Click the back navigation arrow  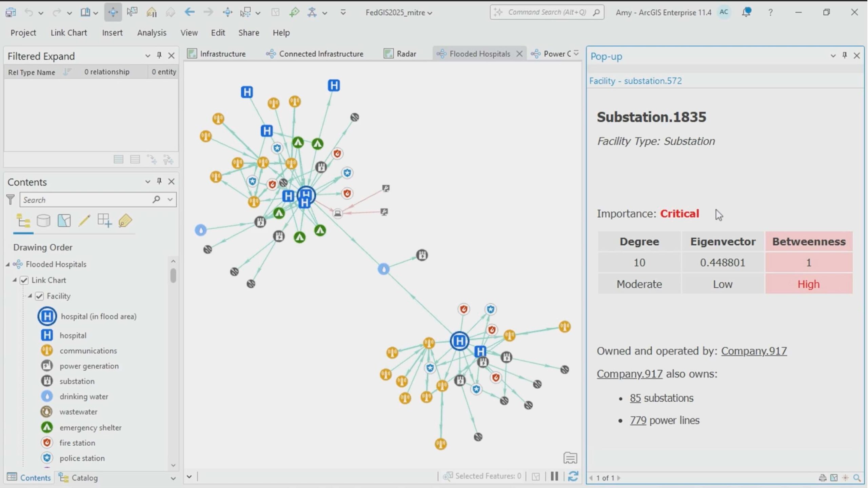tap(190, 12)
